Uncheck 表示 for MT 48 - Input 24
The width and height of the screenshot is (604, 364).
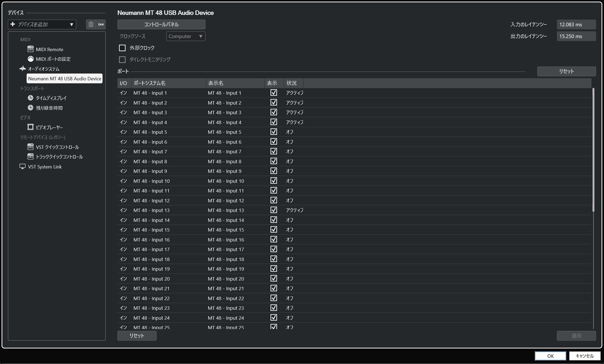[274, 318]
